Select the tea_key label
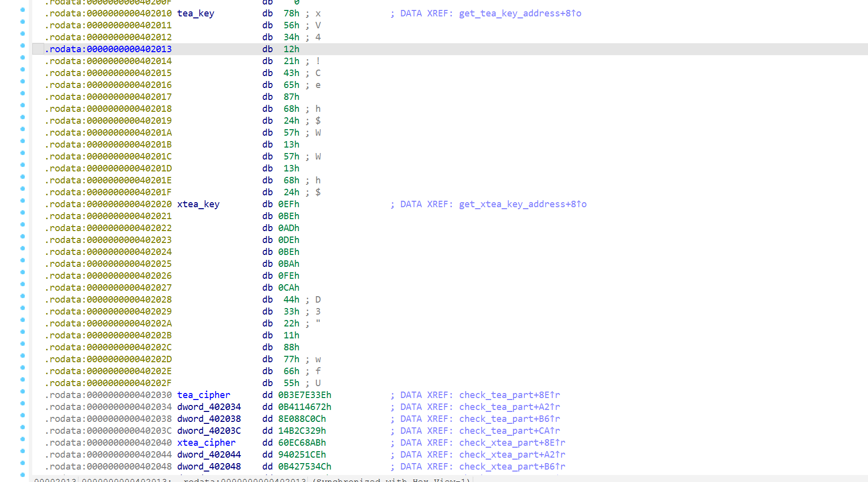Image resolution: width=868 pixels, height=482 pixels. pyautogui.click(x=196, y=13)
